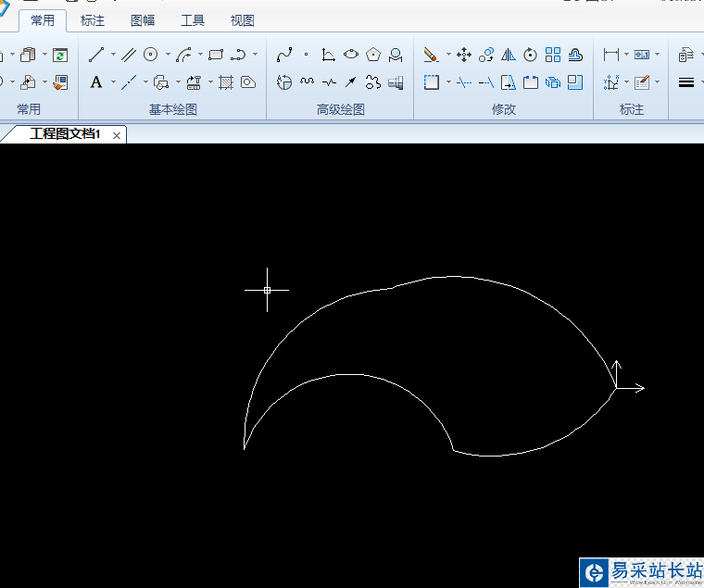Close the 工程图文档1 document tab
Image resolution: width=704 pixels, height=588 pixels.
coord(117,135)
